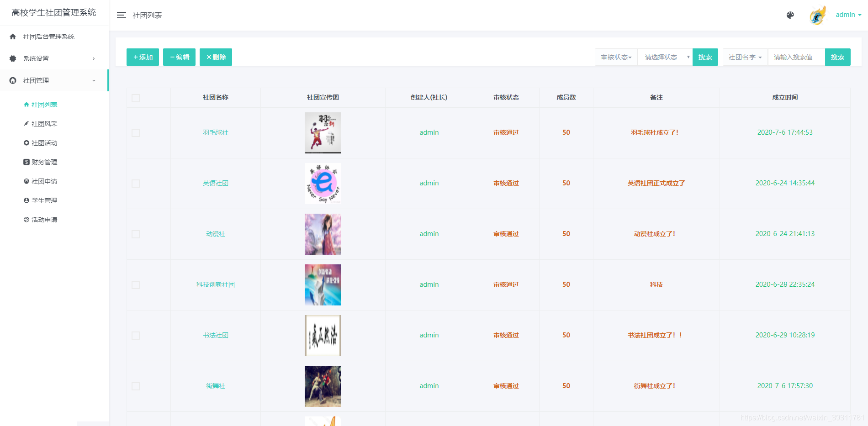Click the 羽毛球社 promo thumbnail
868x426 pixels.
coord(323,133)
